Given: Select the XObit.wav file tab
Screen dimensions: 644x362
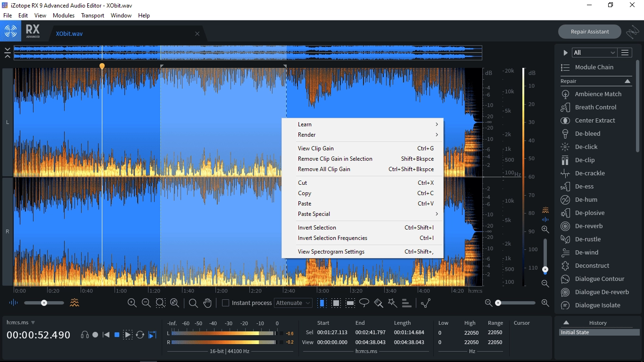Looking at the screenshot, I should [69, 34].
